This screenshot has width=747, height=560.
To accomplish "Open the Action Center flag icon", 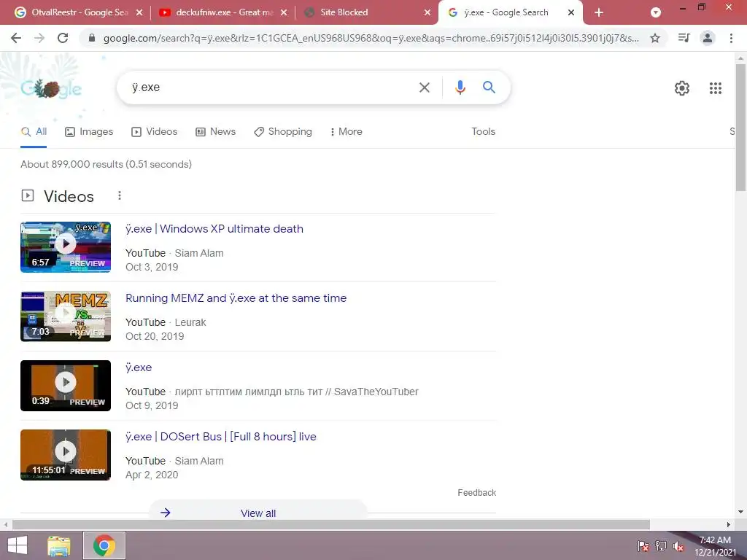I will (x=643, y=546).
